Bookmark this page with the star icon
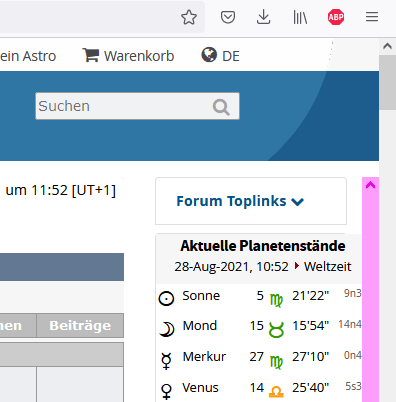The height and width of the screenshot is (402, 396). tap(189, 17)
